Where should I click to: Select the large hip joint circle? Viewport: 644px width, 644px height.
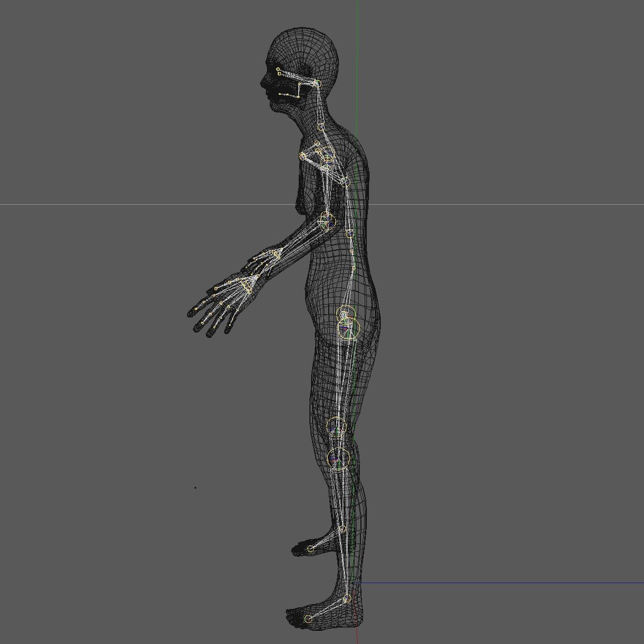pyautogui.click(x=349, y=329)
